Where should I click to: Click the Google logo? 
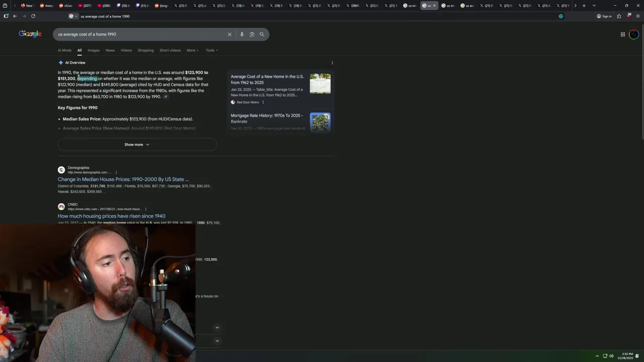click(30, 34)
